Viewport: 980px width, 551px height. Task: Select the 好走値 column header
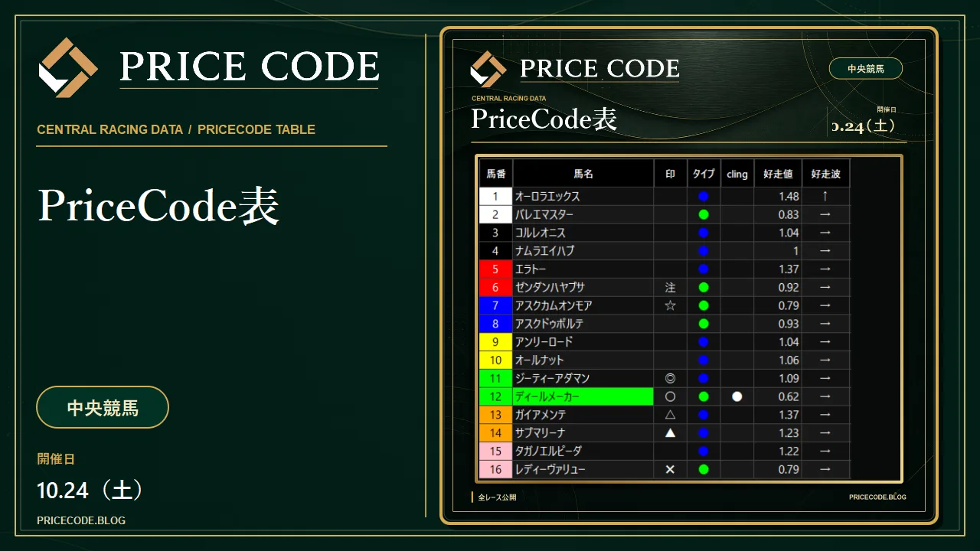point(778,174)
